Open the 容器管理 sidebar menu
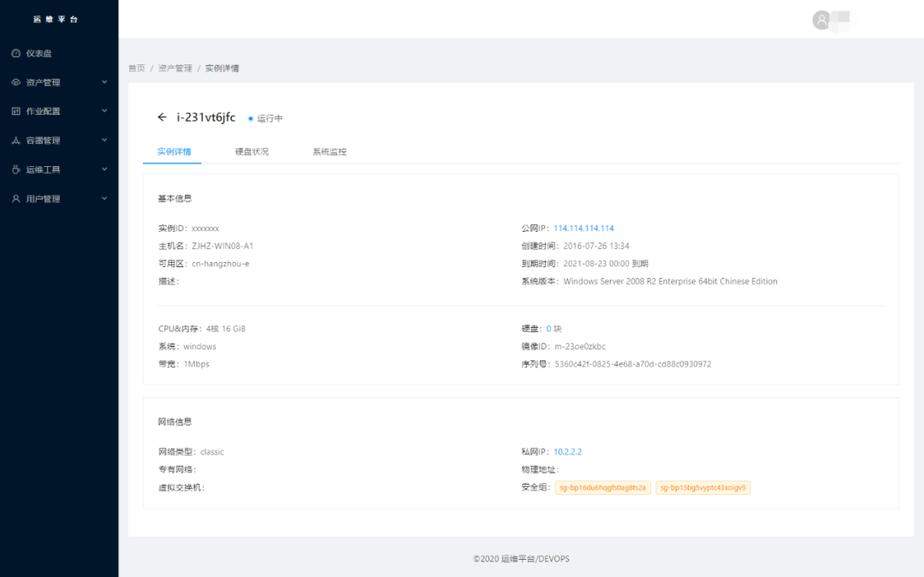Screen dimensions: 924x577 coord(59,140)
